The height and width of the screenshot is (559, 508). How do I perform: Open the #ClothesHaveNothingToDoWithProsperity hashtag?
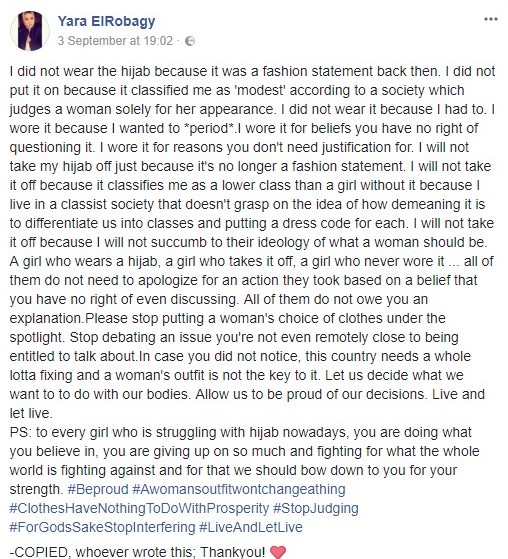click(x=139, y=508)
